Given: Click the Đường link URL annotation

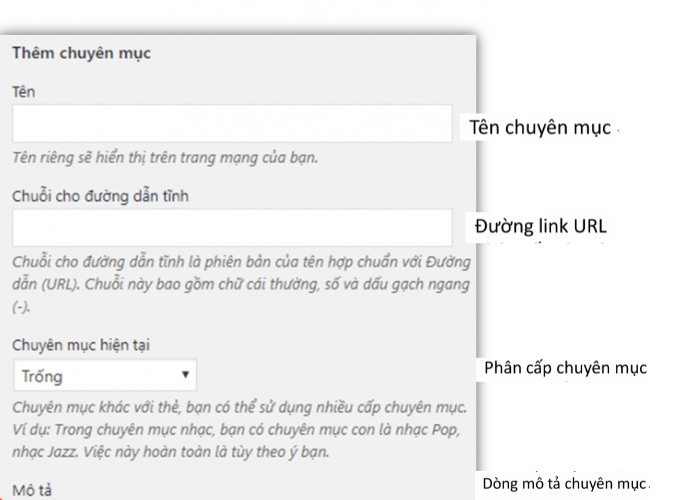Looking at the screenshot, I should (x=541, y=227).
